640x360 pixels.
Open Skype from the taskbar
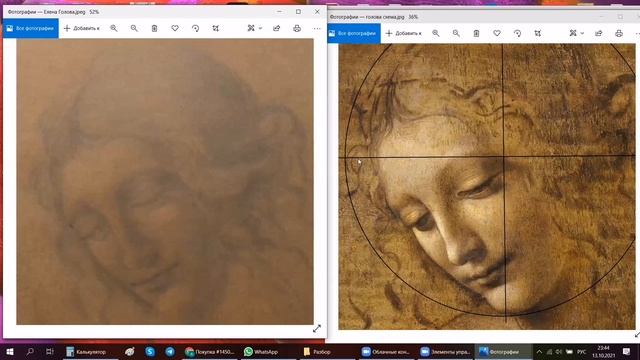tap(150, 351)
